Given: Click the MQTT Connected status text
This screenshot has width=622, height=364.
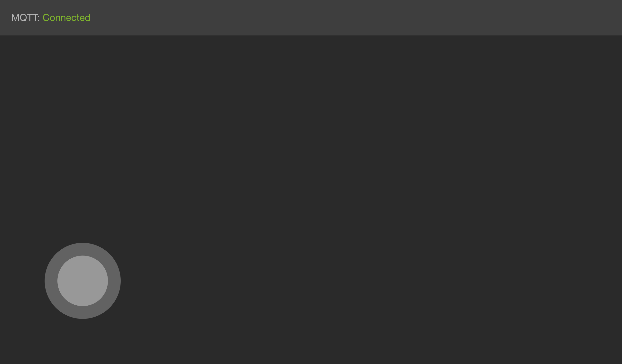Looking at the screenshot, I should [x=51, y=18].
